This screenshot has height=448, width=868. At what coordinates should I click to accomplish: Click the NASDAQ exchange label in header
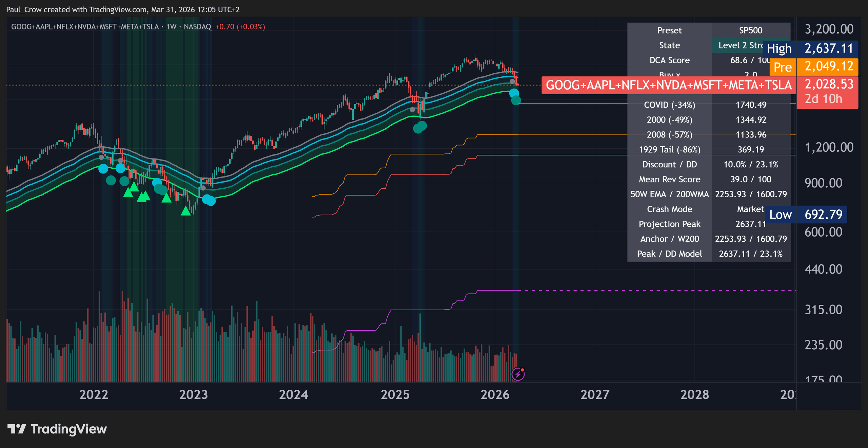coord(197,26)
